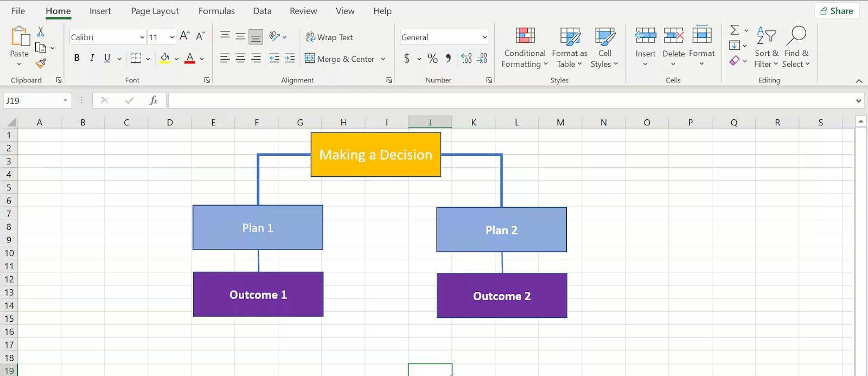This screenshot has height=376, width=868.
Task: Set Bottom Align vertical alignment
Action: pos(256,36)
